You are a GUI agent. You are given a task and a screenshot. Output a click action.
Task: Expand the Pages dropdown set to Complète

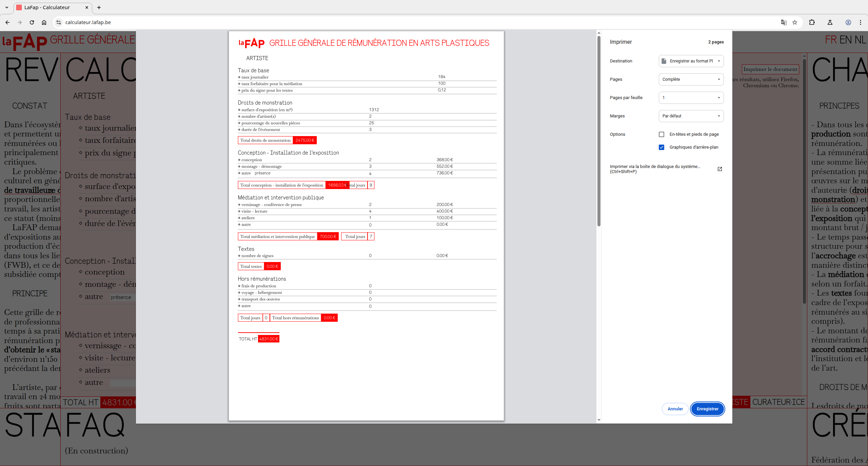click(x=691, y=79)
